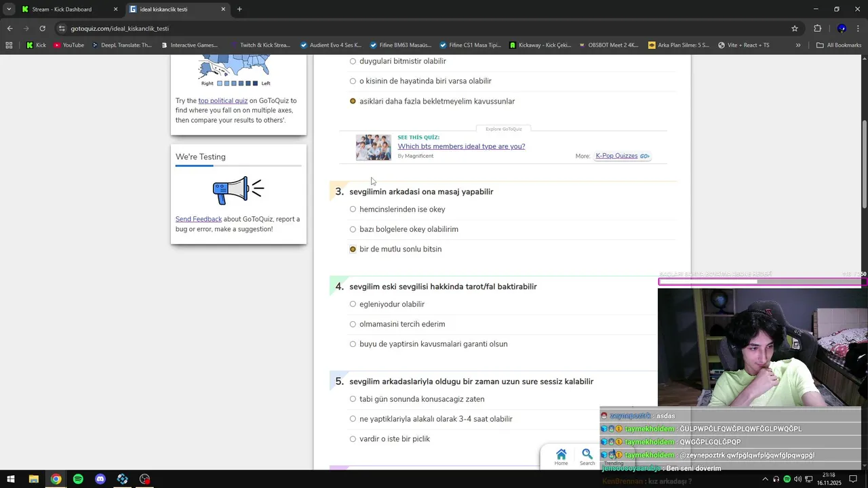
Task: Open a new browser tab
Action: click(239, 9)
